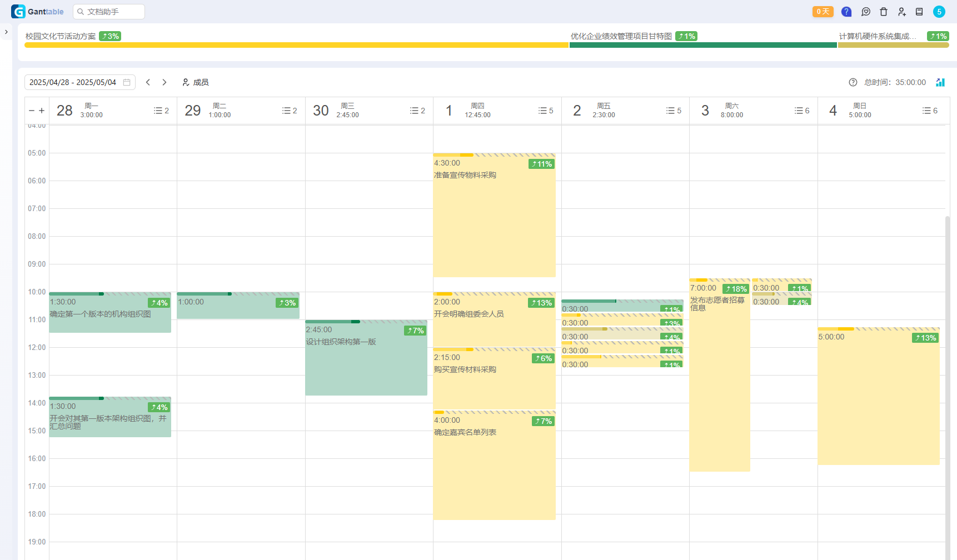Click the 13% badge on Sunday task

click(926, 338)
